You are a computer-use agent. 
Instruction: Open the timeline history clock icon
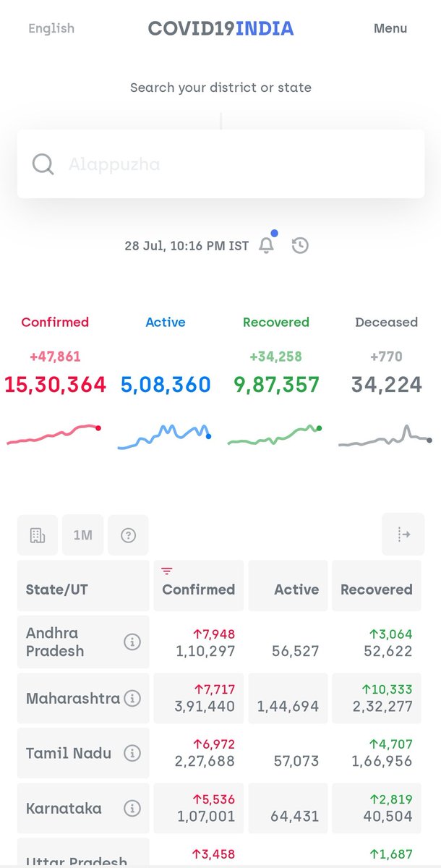click(x=300, y=245)
